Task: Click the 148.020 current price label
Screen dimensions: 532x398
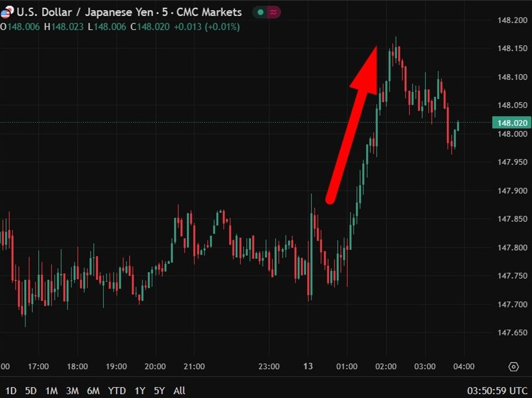Action: 511,123
